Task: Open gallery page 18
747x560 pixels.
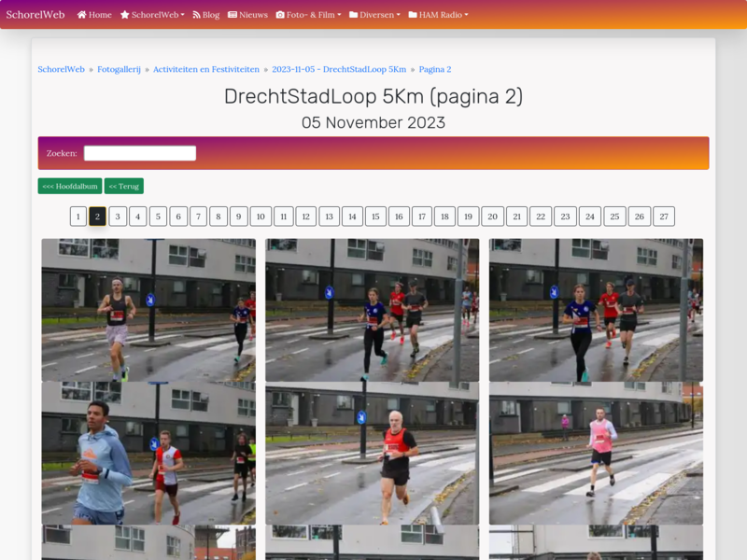Action: click(x=445, y=217)
